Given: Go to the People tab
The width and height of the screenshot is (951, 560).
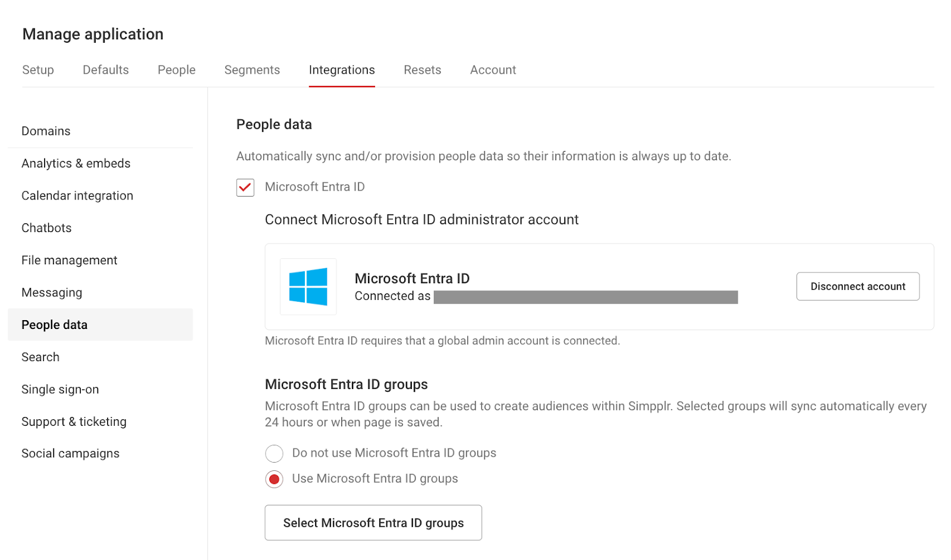Looking at the screenshot, I should pyautogui.click(x=177, y=70).
